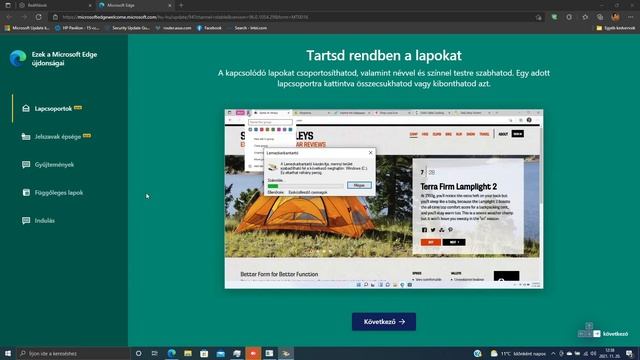Open the notification center
Viewport: 640px width, 360px height.
[x=629, y=353]
